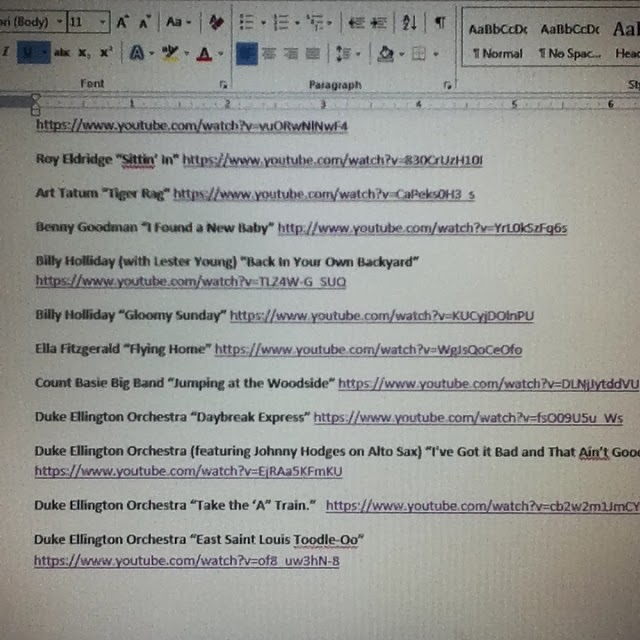Screen dimensions: 640x640
Task: Apply Bullets list formatting
Action: (x=246, y=22)
